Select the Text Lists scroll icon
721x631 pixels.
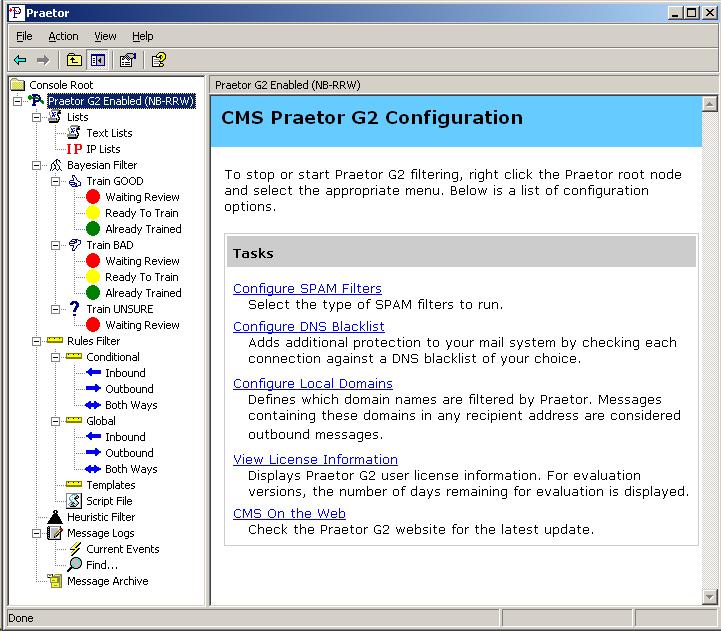pos(74,133)
